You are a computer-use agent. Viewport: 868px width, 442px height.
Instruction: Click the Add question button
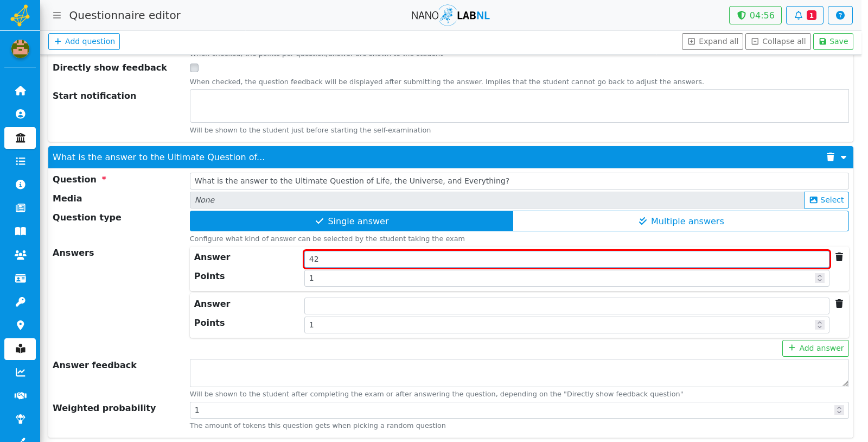[x=84, y=41]
